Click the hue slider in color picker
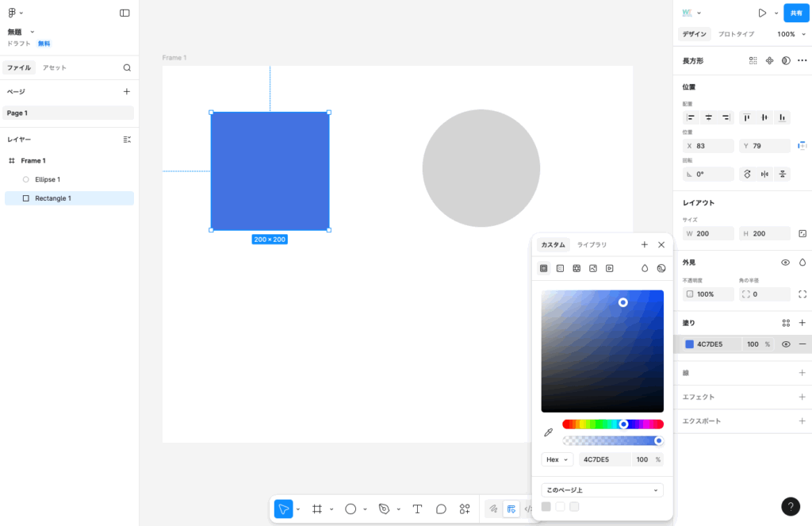 click(612, 424)
